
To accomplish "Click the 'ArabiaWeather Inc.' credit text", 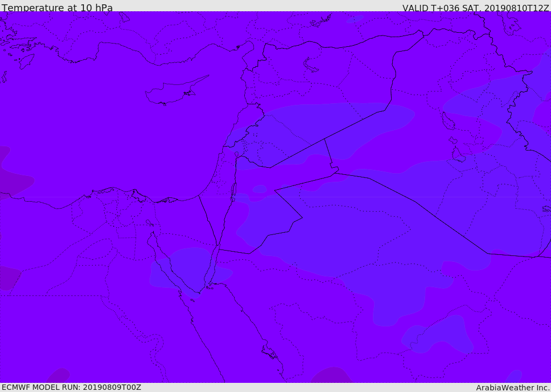I will (513, 388).
